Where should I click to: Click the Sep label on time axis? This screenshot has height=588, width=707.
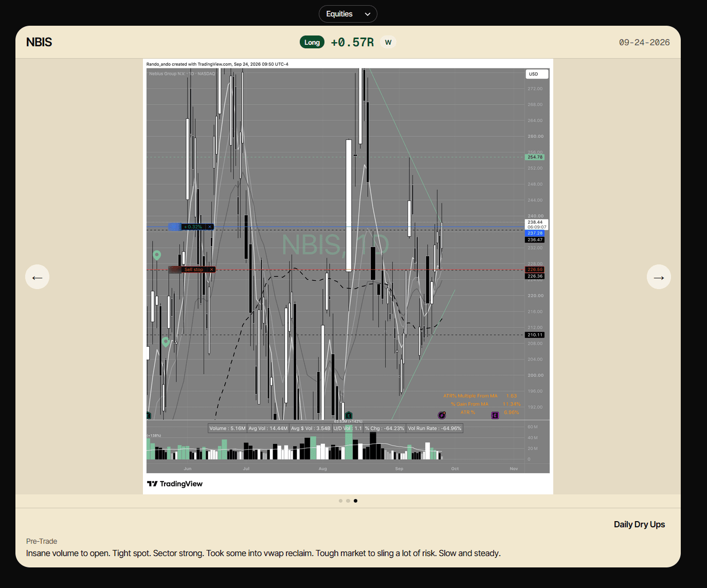tap(399, 469)
